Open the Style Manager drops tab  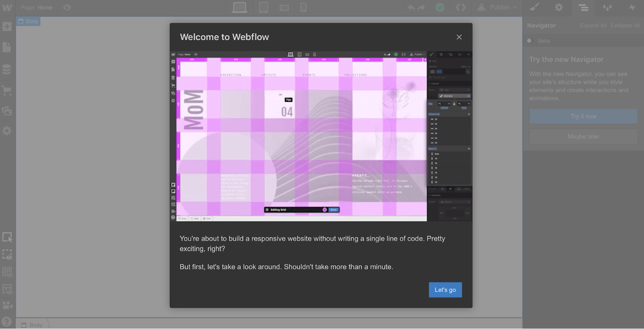pyautogui.click(x=607, y=7)
